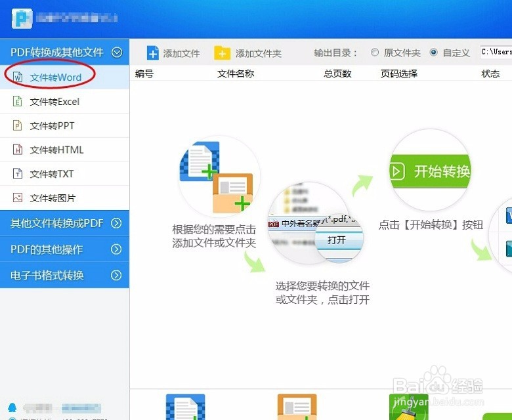Click the down chevron next to PDF转换成其他文件

pos(117,52)
